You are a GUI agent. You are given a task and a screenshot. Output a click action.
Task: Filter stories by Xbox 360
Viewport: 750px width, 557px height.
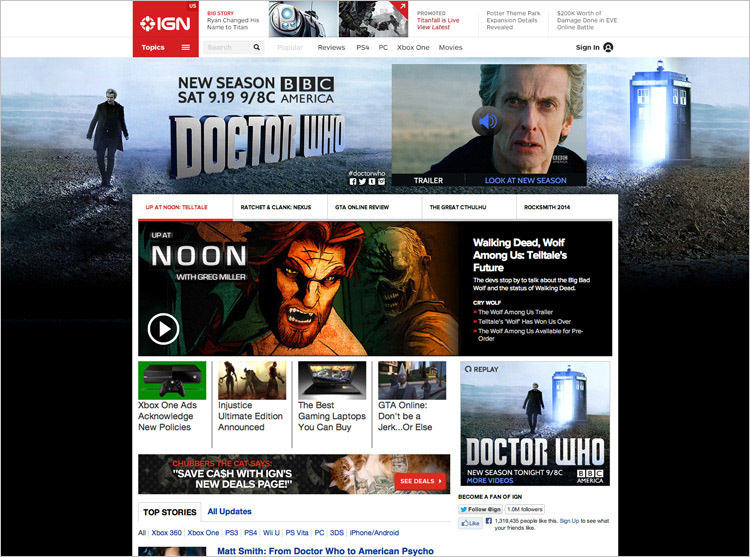coord(166,533)
